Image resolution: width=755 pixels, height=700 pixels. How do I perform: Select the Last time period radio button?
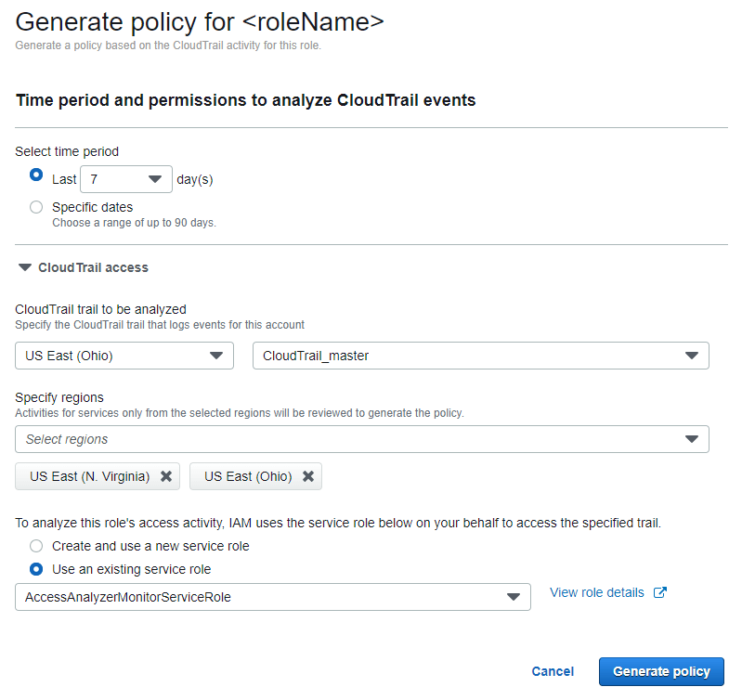35,176
